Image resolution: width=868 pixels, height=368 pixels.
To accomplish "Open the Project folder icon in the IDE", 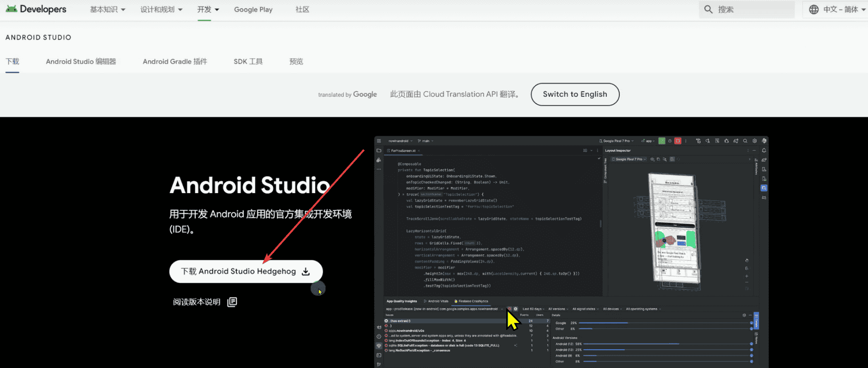I will point(379,151).
